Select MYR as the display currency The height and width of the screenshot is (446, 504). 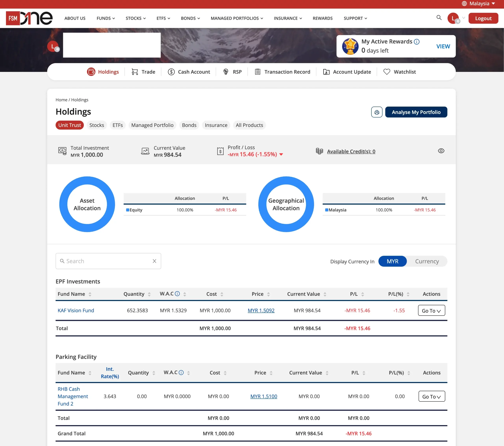tap(392, 261)
